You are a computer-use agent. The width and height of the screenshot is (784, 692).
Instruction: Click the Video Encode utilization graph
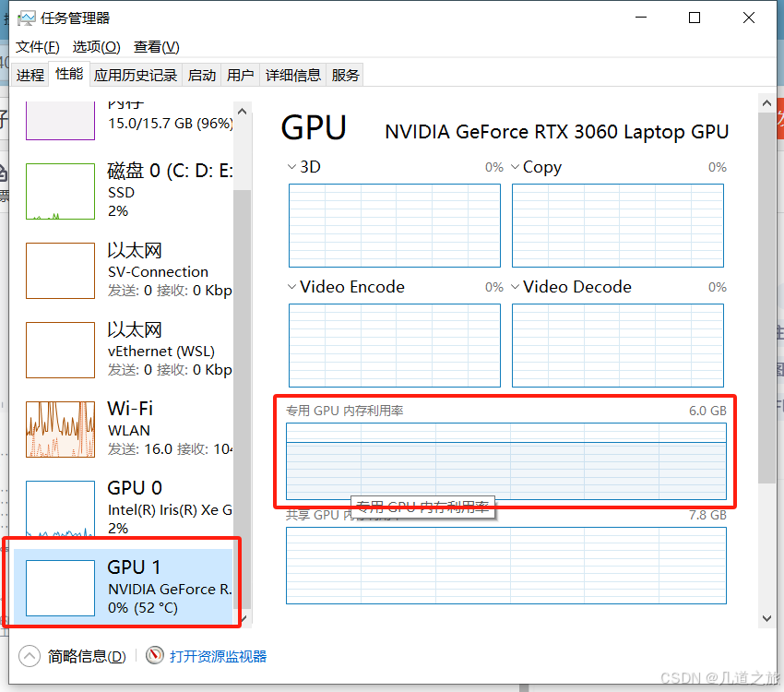point(395,345)
